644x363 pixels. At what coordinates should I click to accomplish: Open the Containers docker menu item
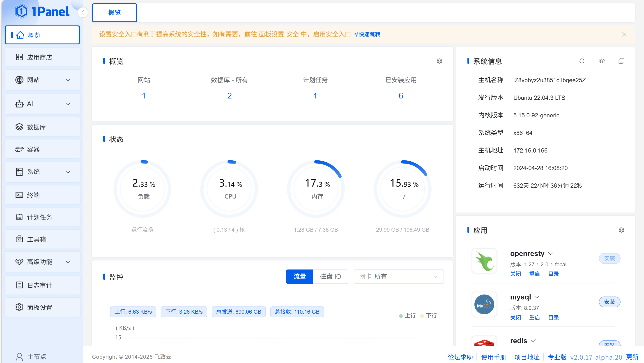[x=42, y=149]
